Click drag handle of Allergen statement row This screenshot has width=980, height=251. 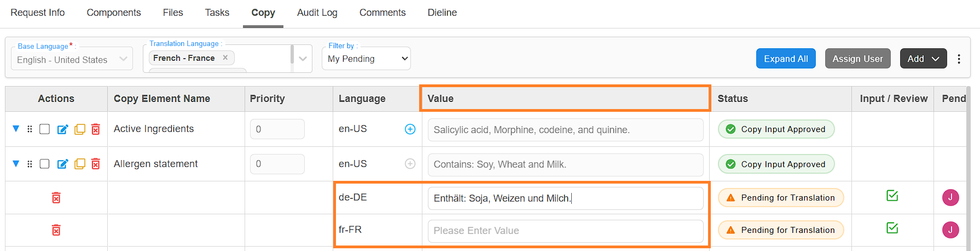[30, 164]
